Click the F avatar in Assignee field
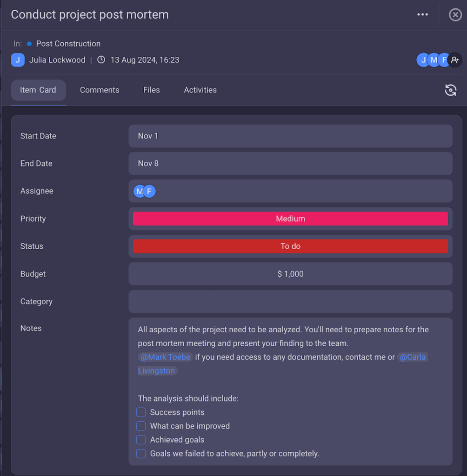 pyautogui.click(x=150, y=192)
